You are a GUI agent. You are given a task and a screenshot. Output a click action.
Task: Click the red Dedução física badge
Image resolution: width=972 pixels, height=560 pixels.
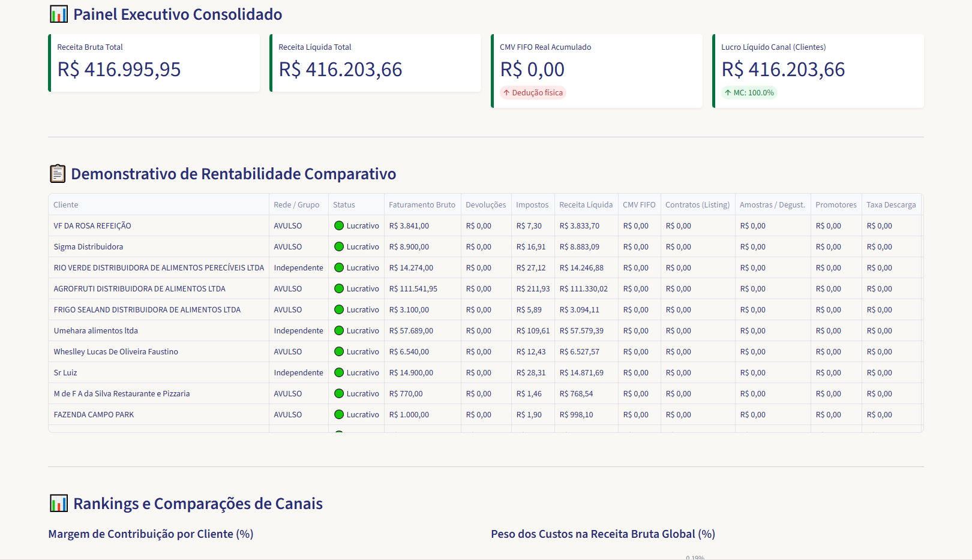pos(533,92)
